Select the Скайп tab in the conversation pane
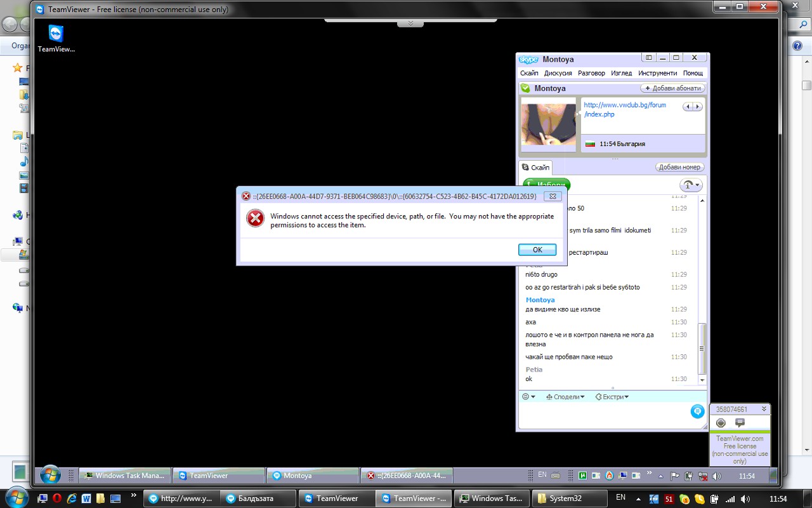Screen dimensions: 812x508 point(536,168)
